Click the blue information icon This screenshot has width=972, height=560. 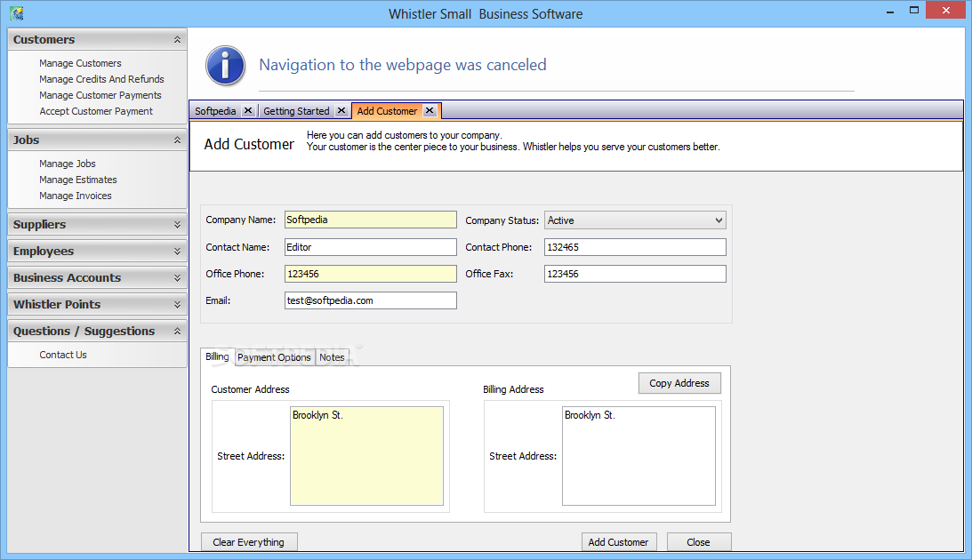[x=225, y=65]
